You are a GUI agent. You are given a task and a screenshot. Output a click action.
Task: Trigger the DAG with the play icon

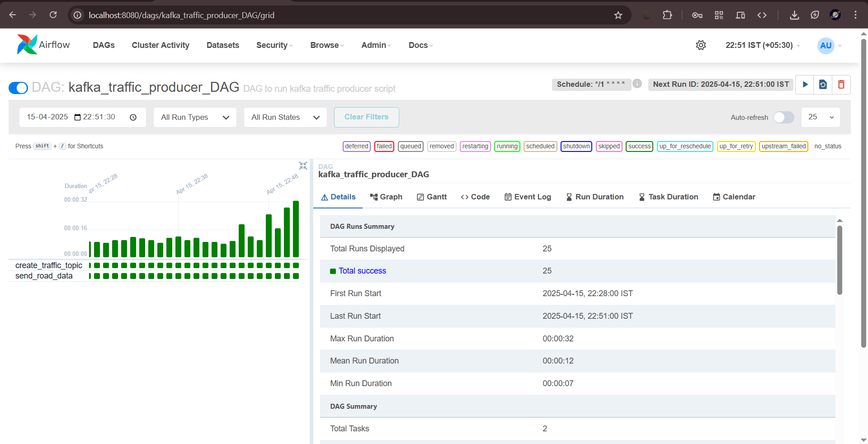pos(805,85)
